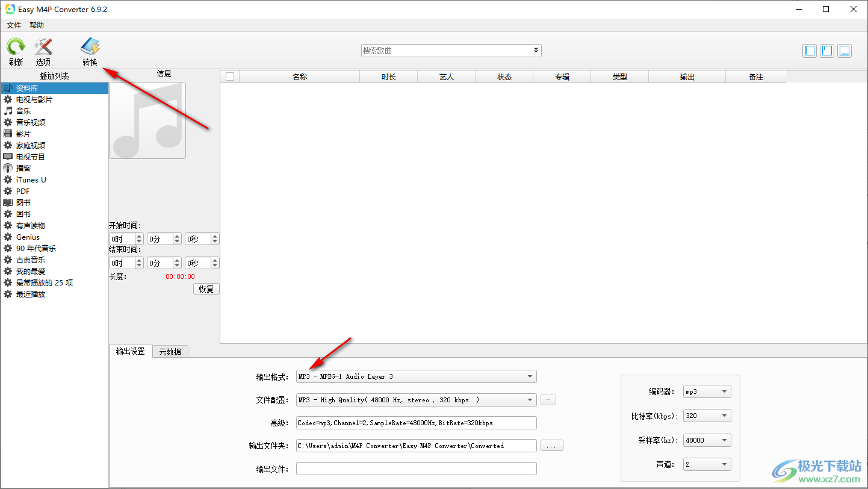Open 文件 menu

14,25
